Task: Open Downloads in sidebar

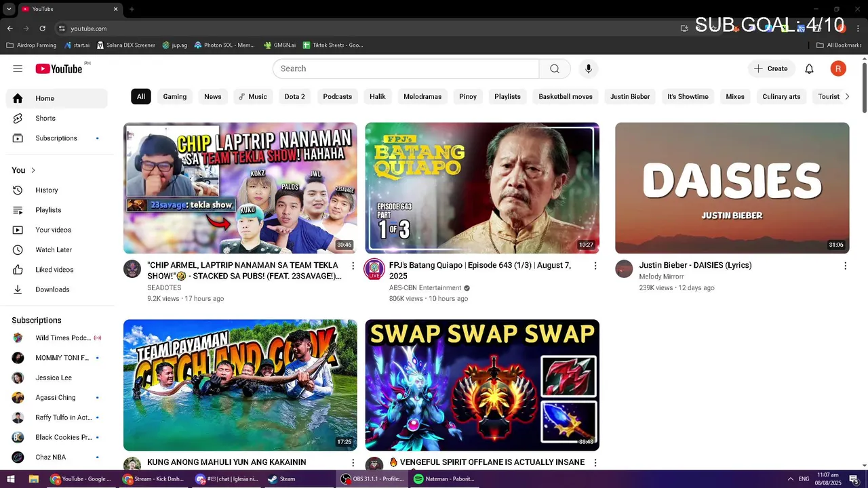Action: coord(57,289)
